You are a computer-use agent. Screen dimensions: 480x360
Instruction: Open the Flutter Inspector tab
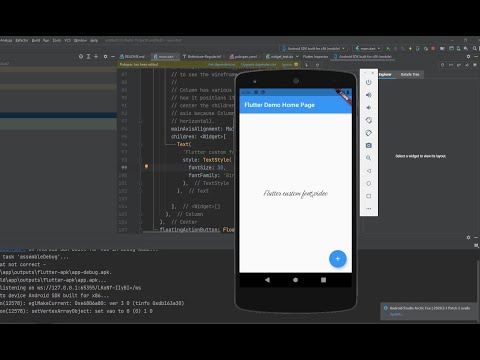pyautogui.click(x=315, y=57)
